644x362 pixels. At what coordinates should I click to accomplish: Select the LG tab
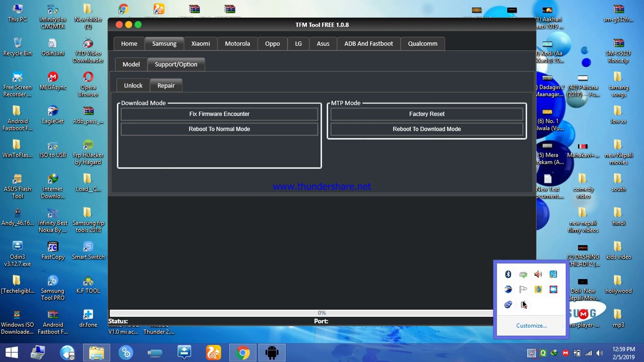coord(298,44)
